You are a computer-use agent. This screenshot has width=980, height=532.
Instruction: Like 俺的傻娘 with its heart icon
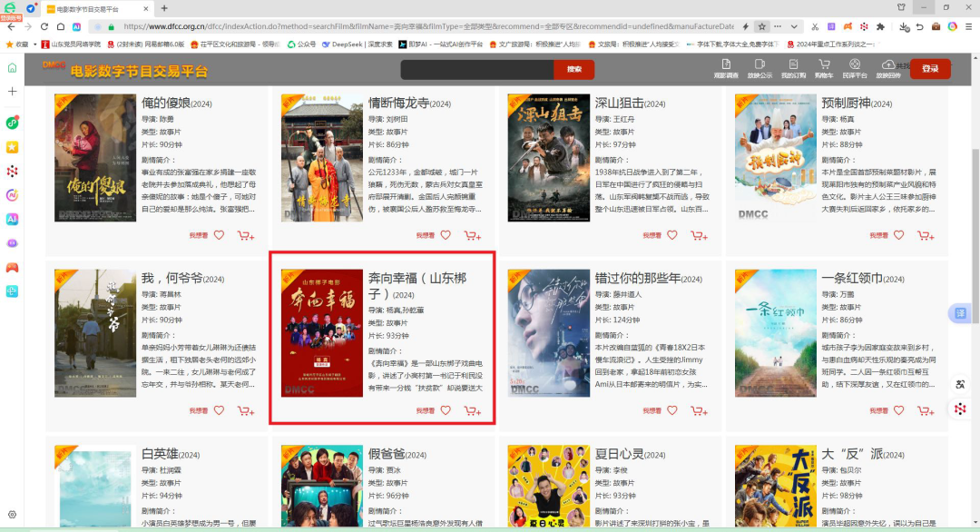tap(219, 235)
